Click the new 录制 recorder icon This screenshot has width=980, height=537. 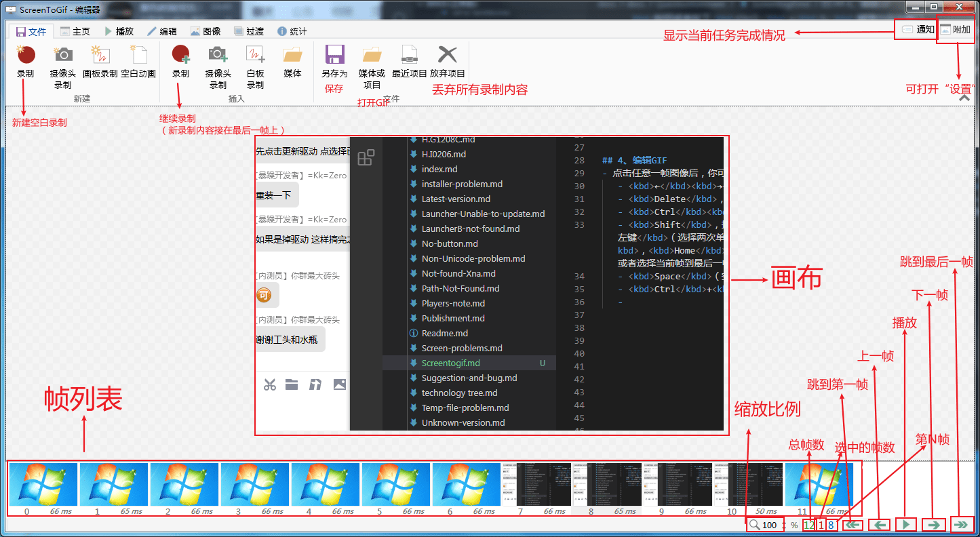tap(26, 56)
